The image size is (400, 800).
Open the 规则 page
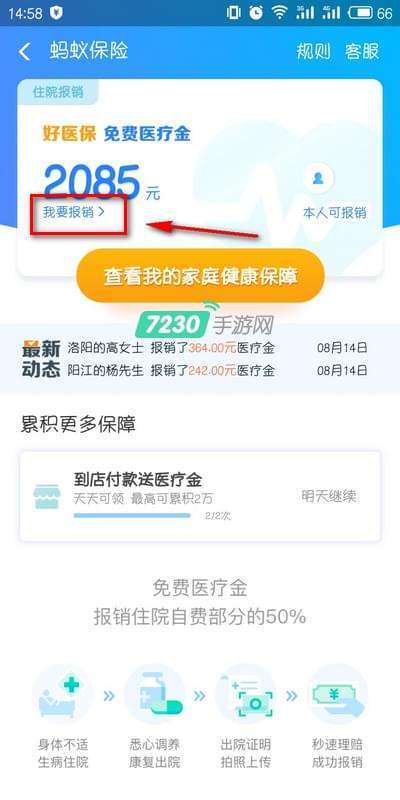314,52
